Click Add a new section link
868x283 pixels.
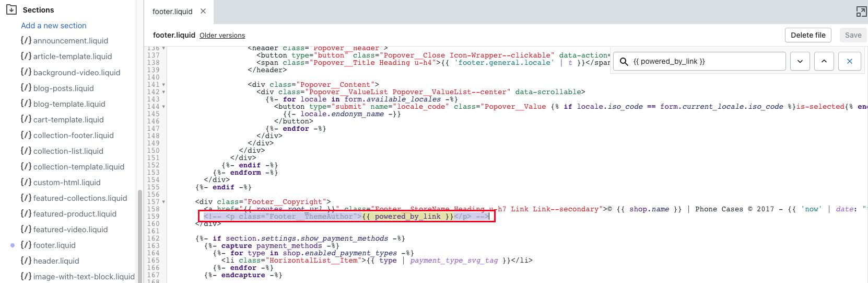(x=54, y=25)
